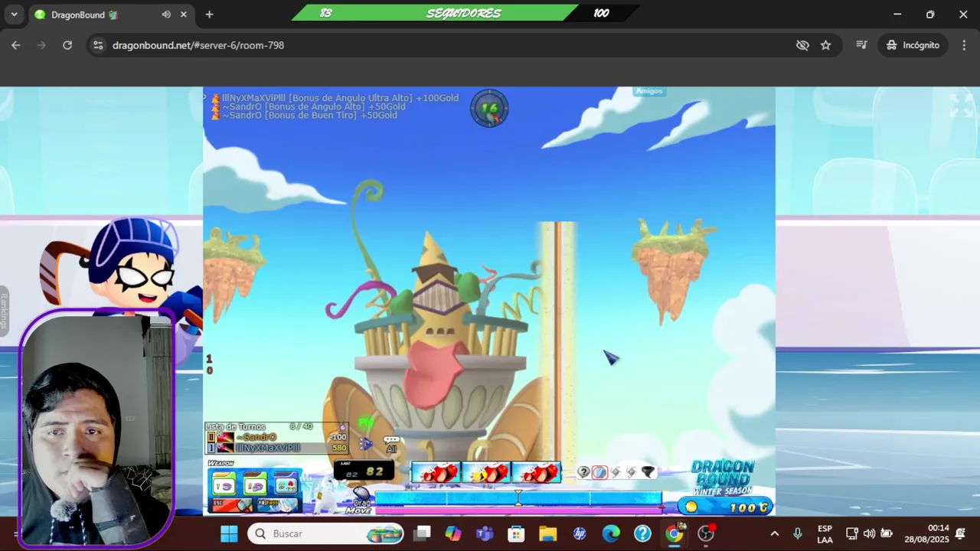980x551 pixels.
Task: Use the third red item slot
Action: (536, 472)
